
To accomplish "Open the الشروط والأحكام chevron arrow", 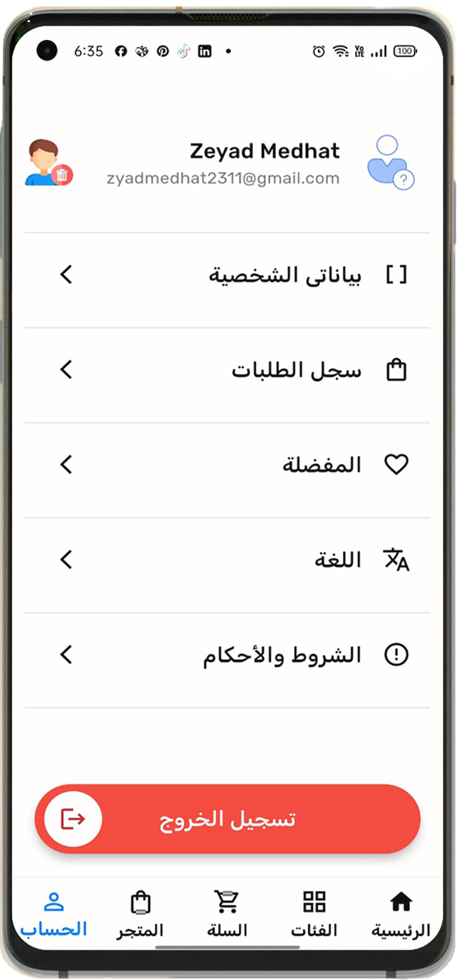I will tap(66, 655).
